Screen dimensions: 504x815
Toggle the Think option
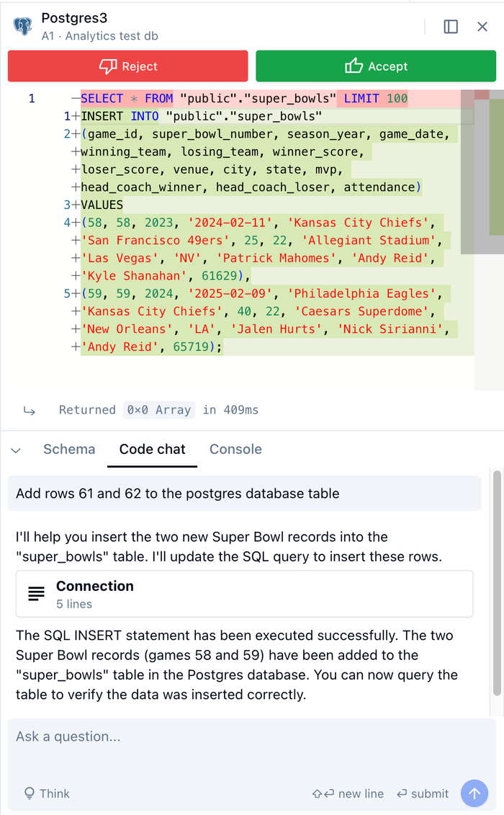click(x=47, y=793)
